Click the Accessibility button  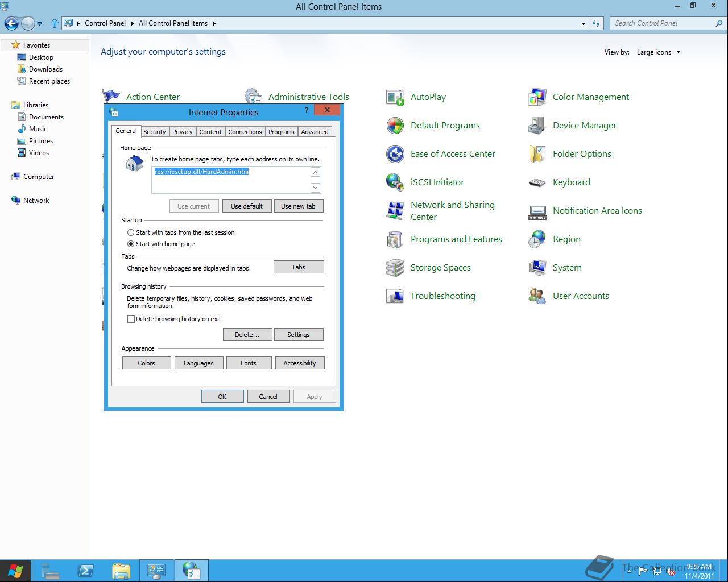(300, 363)
